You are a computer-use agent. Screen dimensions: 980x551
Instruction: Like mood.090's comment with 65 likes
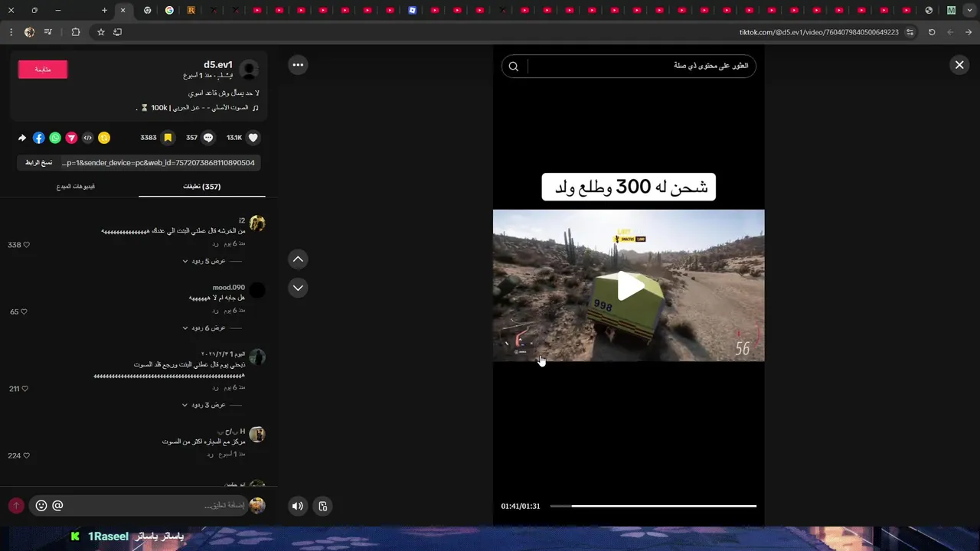(24, 312)
